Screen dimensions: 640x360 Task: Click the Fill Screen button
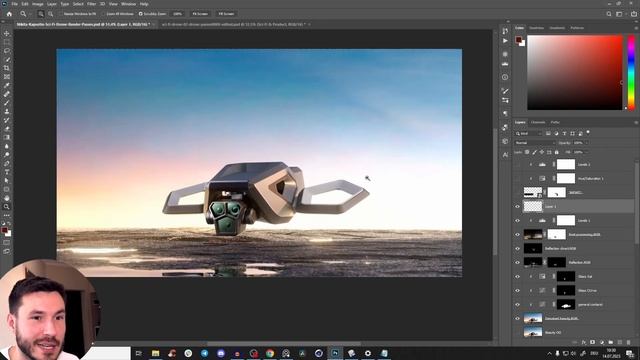(x=226, y=14)
